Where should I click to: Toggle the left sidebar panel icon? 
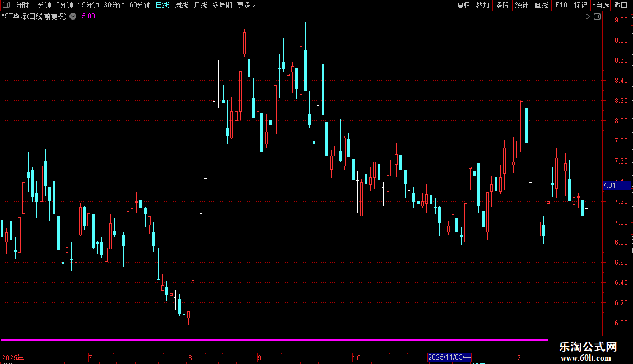pos(6,5)
